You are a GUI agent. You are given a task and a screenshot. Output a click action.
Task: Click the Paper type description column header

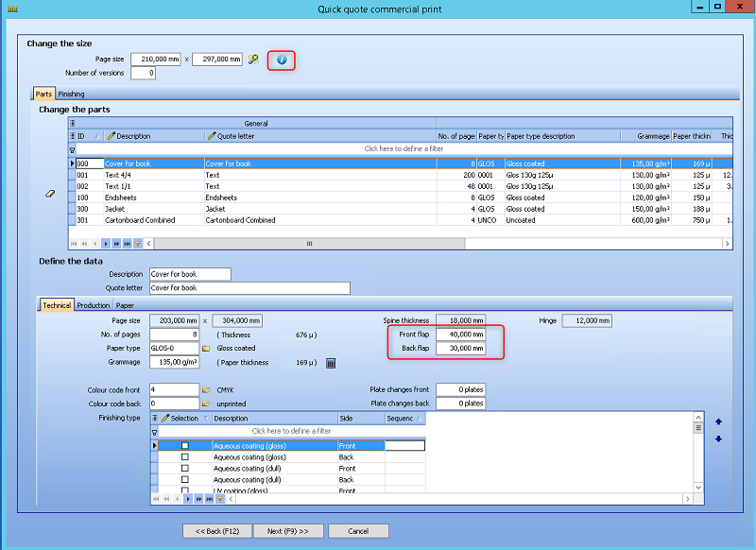pyautogui.click(x=562, y=136)
